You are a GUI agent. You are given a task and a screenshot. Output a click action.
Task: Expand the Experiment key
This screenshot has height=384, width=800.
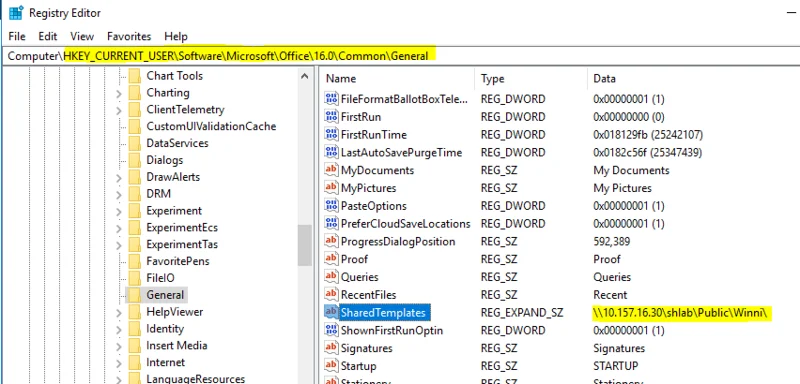(x=119, y=211)
